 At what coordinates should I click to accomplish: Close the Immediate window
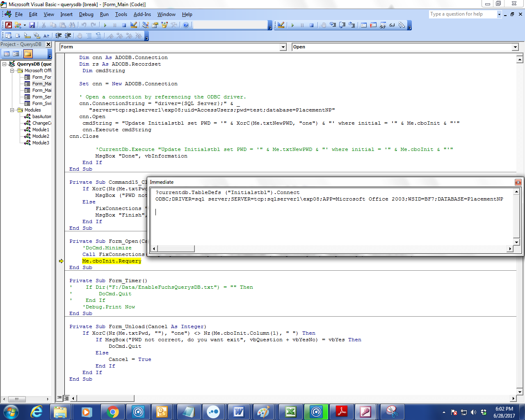(518, 182)
